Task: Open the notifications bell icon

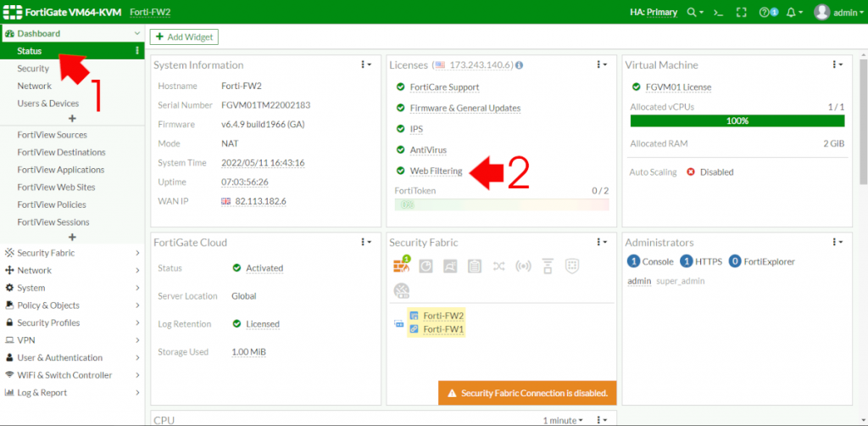Action: point(794,12)
